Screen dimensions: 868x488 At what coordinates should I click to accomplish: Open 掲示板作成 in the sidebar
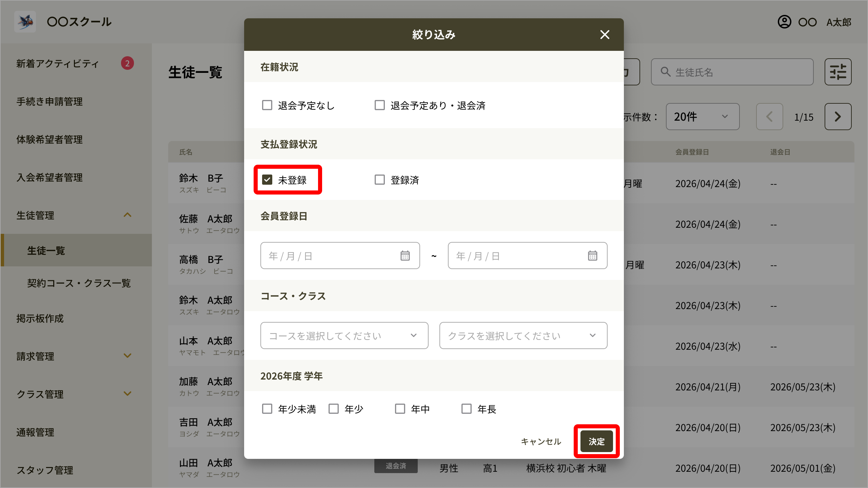[40, 318]
